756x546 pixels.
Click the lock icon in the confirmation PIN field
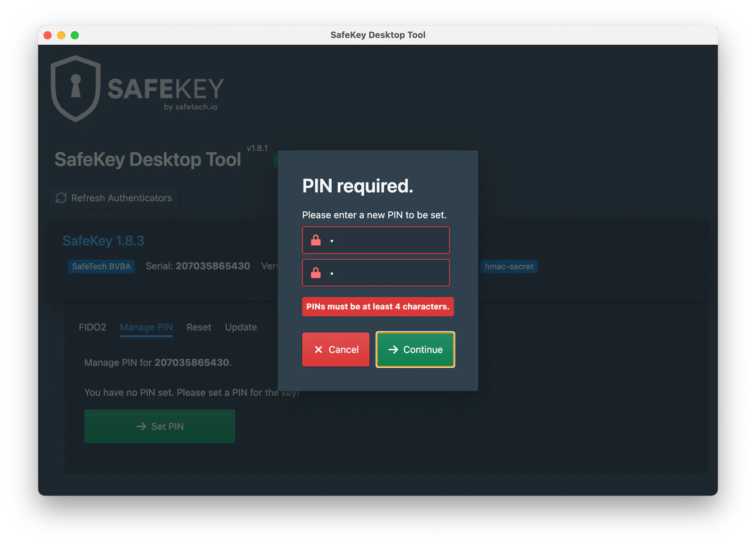click(316, 273)
